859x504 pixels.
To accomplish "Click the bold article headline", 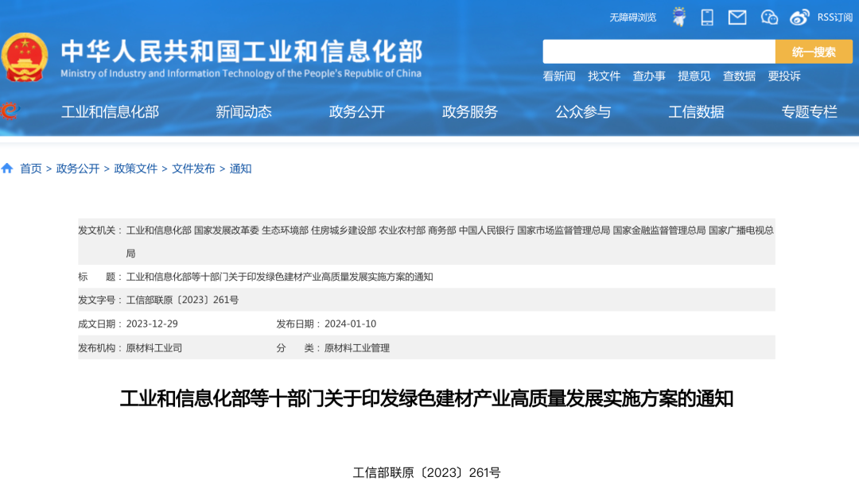I will (426, 398).
